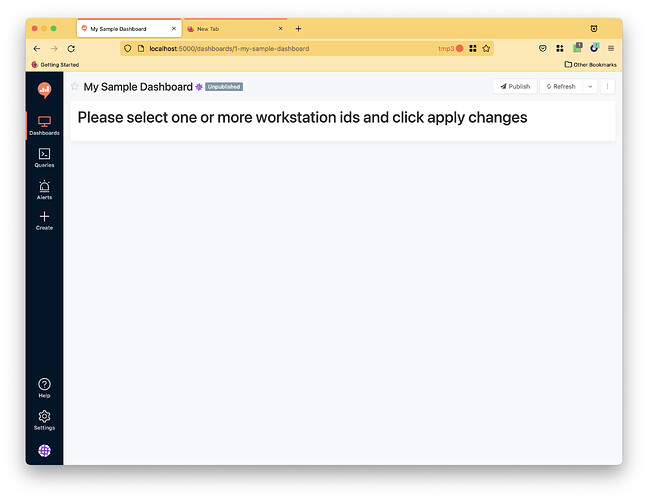The image size is (649, 500).
Task: Open the dashboard more options menu
Action: pyautogui.click(x=607, y=87)
